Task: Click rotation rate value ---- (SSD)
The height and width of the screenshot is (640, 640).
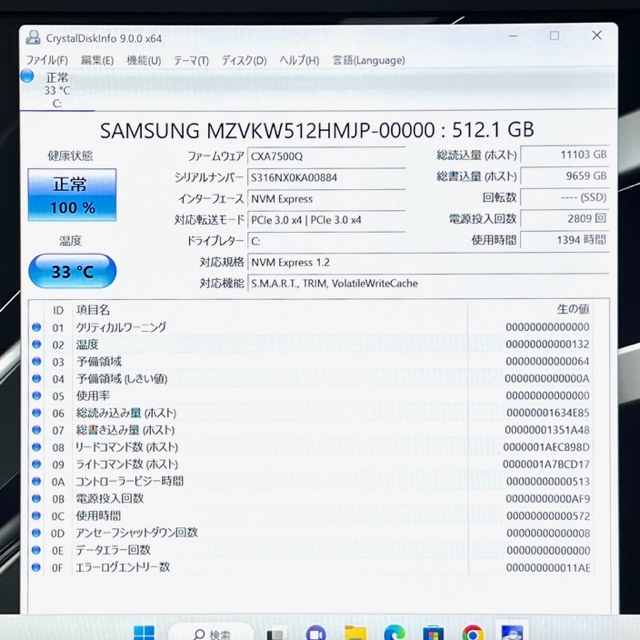Action: (565, 198)
